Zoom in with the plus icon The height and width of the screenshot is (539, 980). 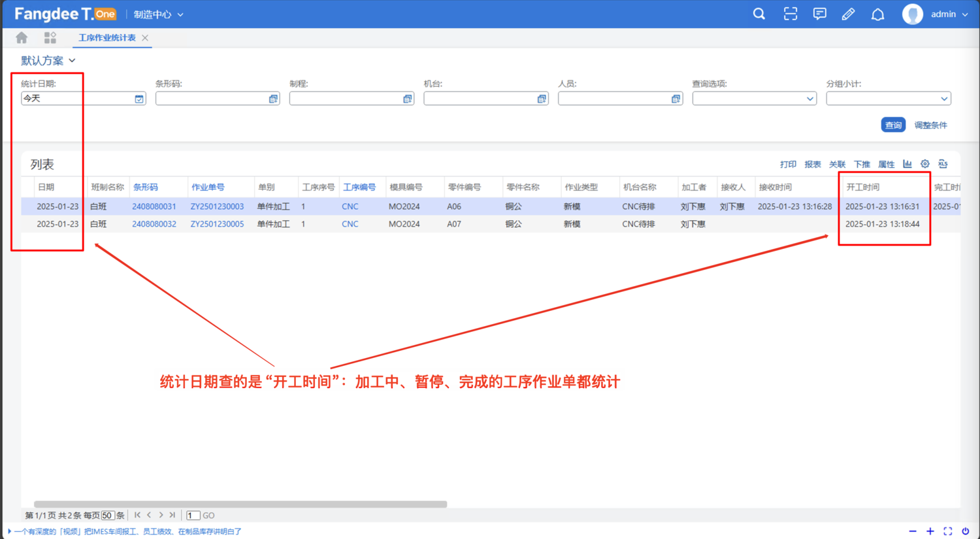pos(930,531)
